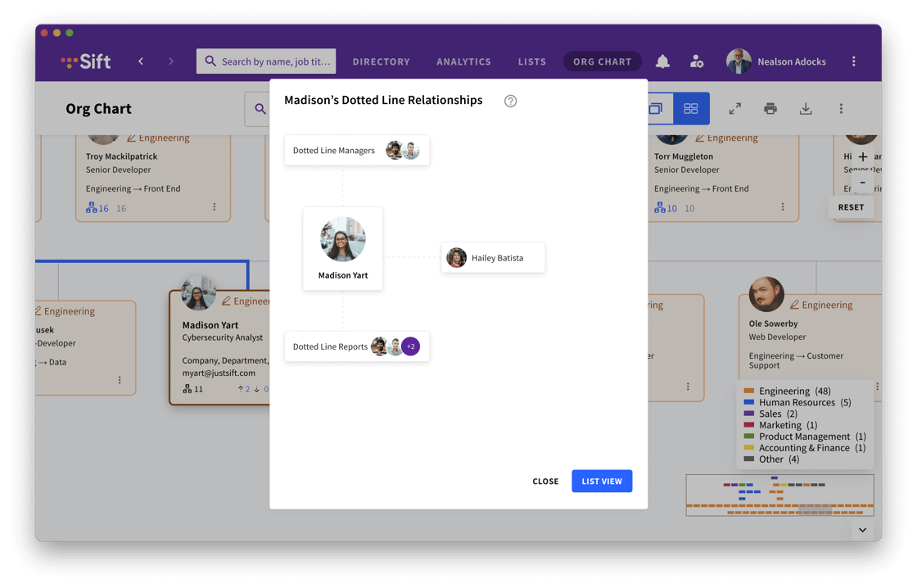The width and height of the screenshot is (917, 588).
Task: Print the org chart
Action: pos(770,108)
